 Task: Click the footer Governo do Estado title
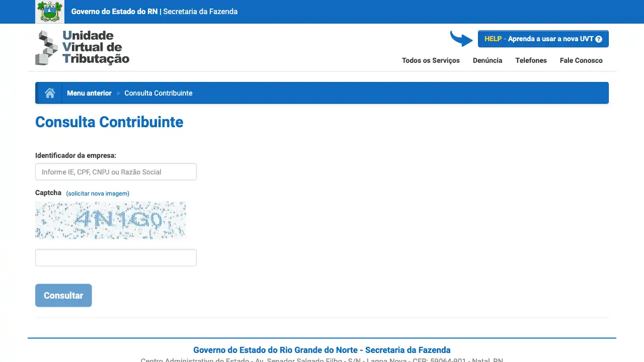click(321, 350)
